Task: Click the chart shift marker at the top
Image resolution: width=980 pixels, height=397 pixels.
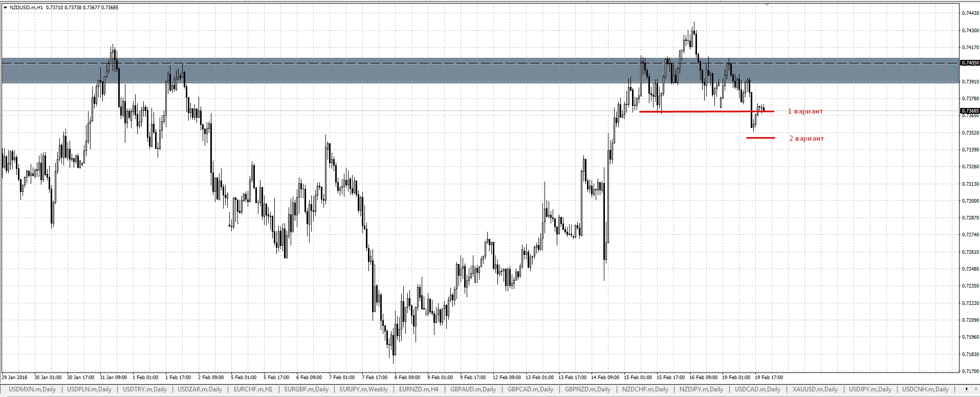Action: (767, 4)
